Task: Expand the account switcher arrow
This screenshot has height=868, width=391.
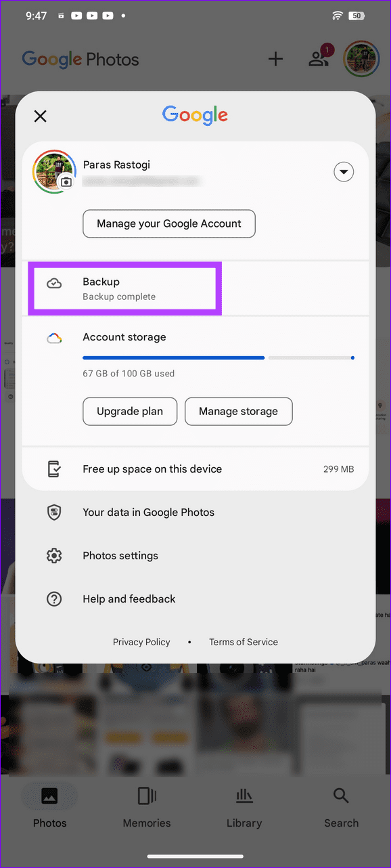Action: (x=344, y=173)
